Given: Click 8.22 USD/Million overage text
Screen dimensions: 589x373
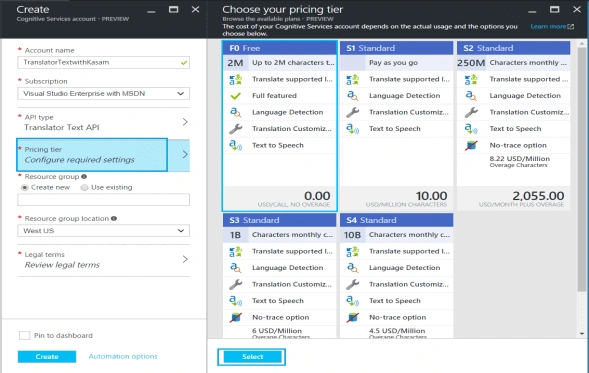Looking at the screenshot, I should [x=520, y=159].
